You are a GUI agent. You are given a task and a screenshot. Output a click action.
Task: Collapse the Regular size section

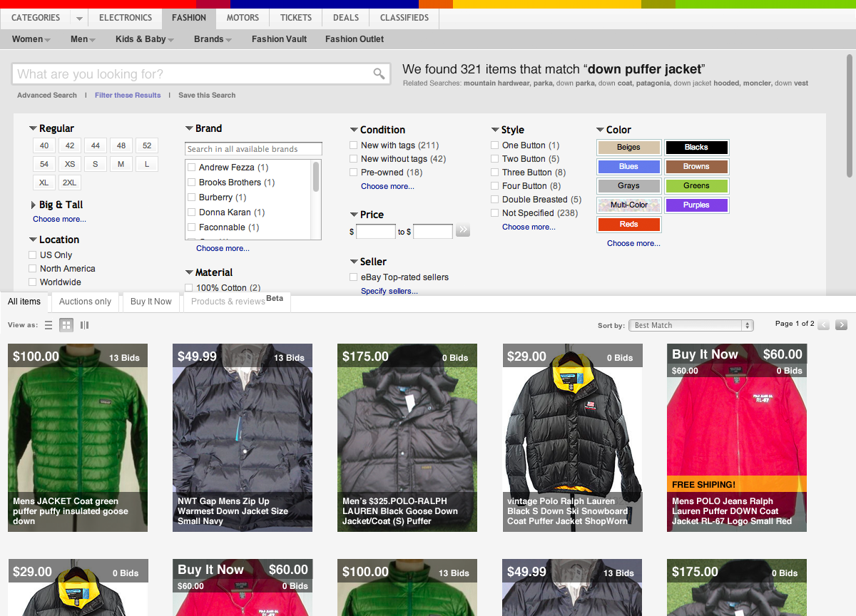point(33,129)
